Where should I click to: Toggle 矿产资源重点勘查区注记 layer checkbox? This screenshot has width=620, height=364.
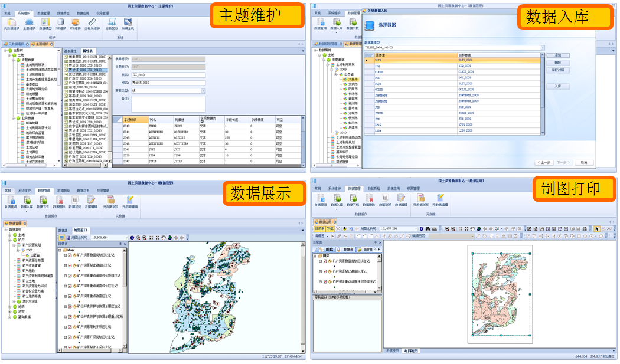tap(70, 296)
